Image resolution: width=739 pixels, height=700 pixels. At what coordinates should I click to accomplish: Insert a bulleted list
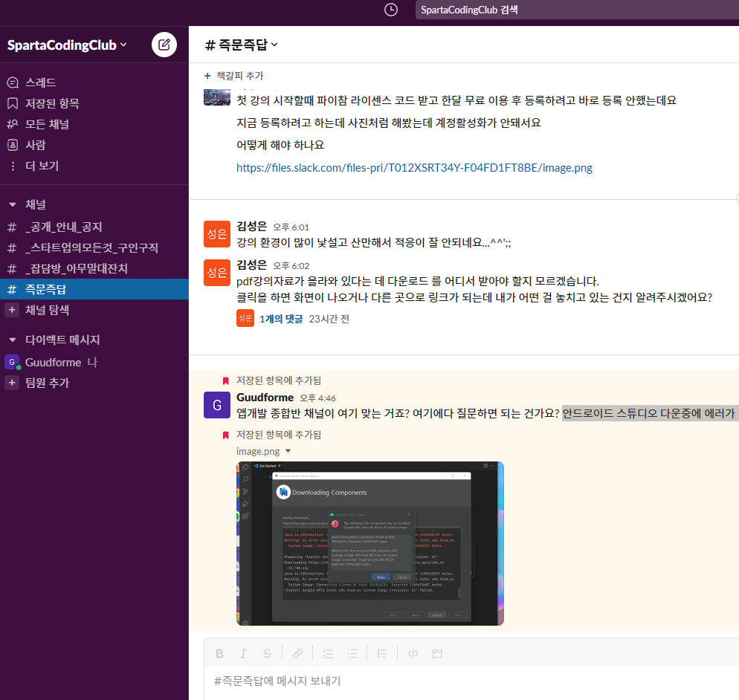coord(352,653)
